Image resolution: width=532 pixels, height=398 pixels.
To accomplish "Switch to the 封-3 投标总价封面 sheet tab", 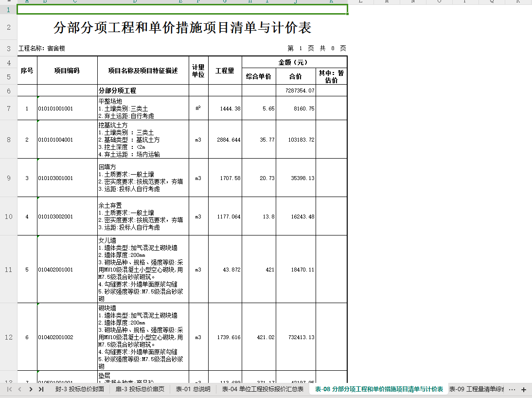I will click(80, 389).
